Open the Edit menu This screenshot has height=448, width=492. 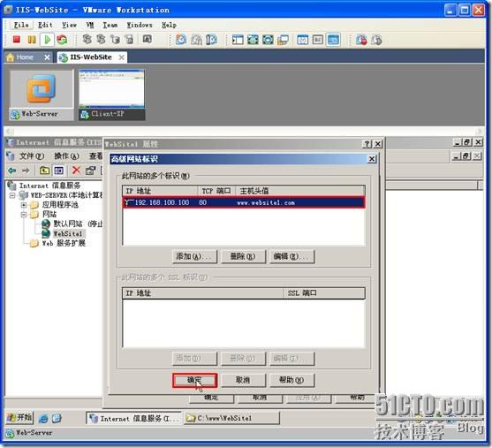click(45, 25)
